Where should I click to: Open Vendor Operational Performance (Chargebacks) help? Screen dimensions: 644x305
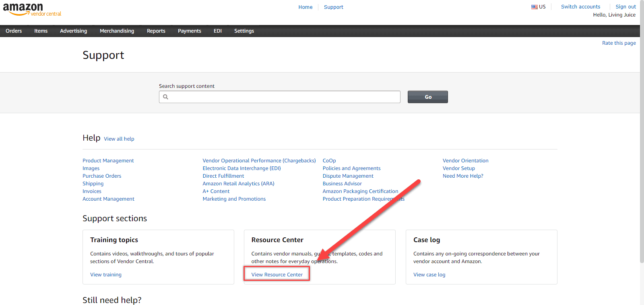tap(259, 160)
